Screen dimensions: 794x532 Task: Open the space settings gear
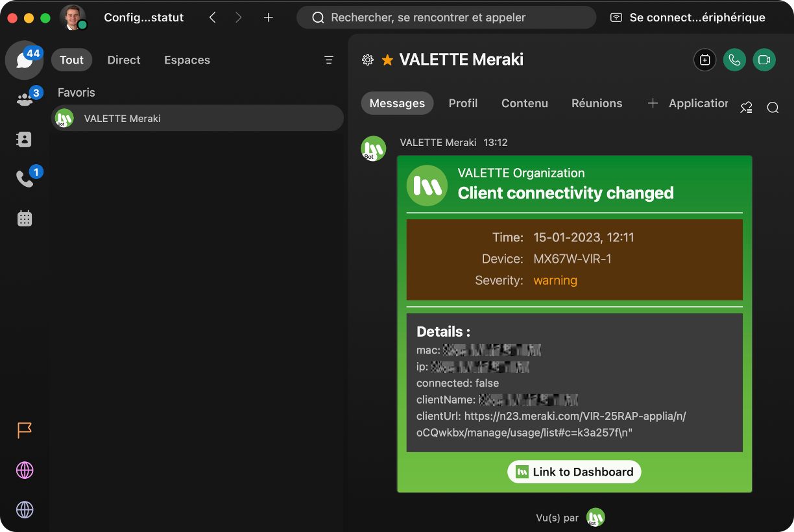pos(368,59)
